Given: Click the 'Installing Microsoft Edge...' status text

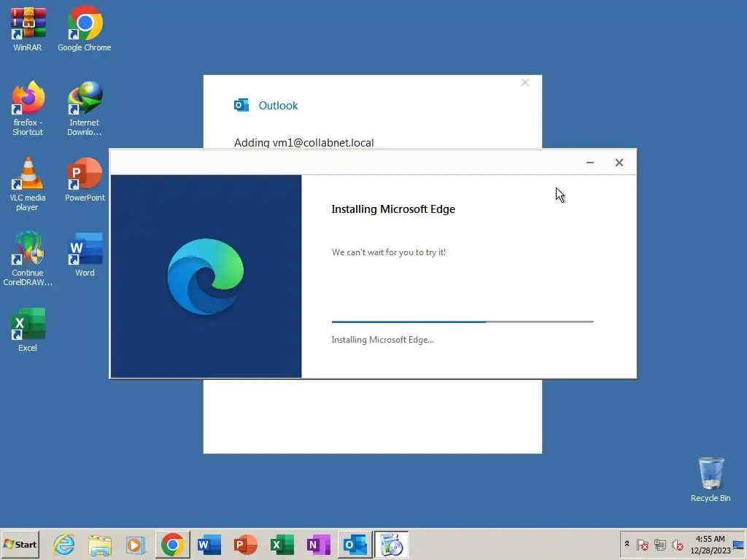Looking at the screenshot, I should coord(382,340).
